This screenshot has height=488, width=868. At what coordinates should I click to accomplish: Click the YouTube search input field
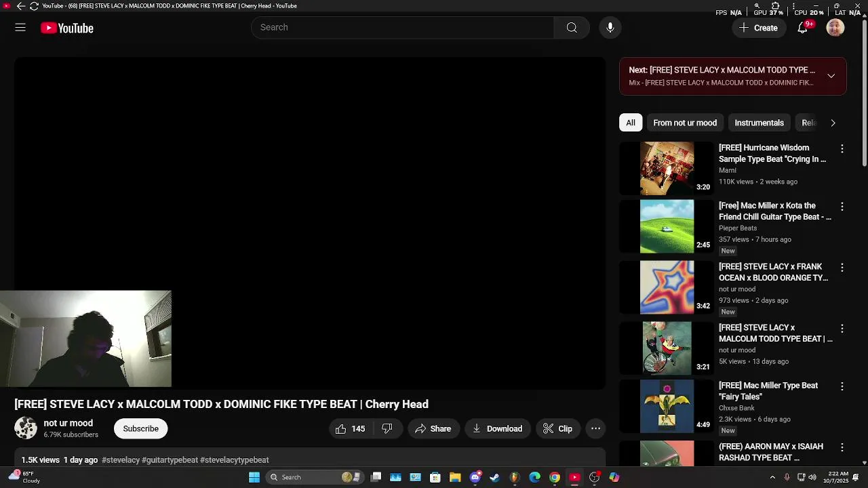pos(403,28)
